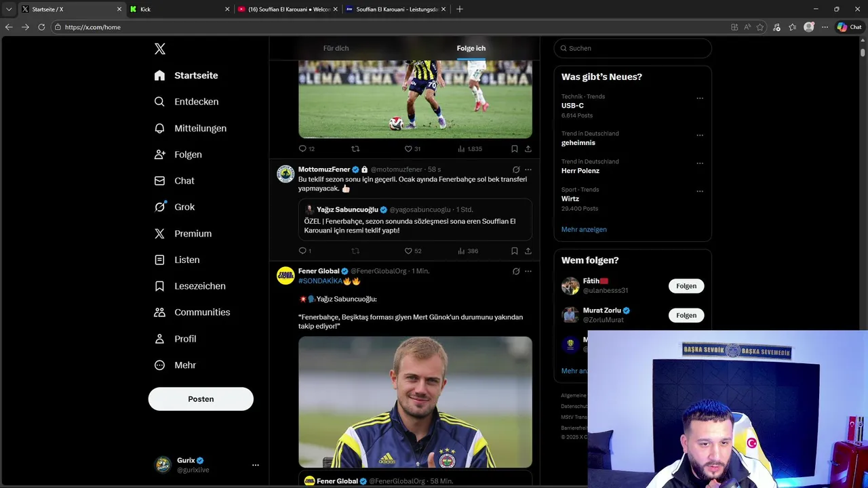Like the MottomuzFener post with 52 likes

[x=413, y=251]
